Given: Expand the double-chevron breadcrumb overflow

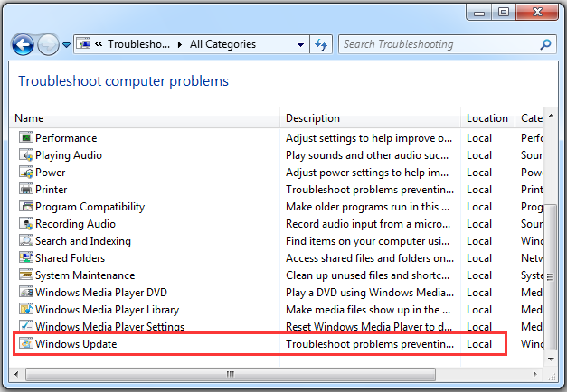Looking at the screenshot, I should tap(99, 44).
